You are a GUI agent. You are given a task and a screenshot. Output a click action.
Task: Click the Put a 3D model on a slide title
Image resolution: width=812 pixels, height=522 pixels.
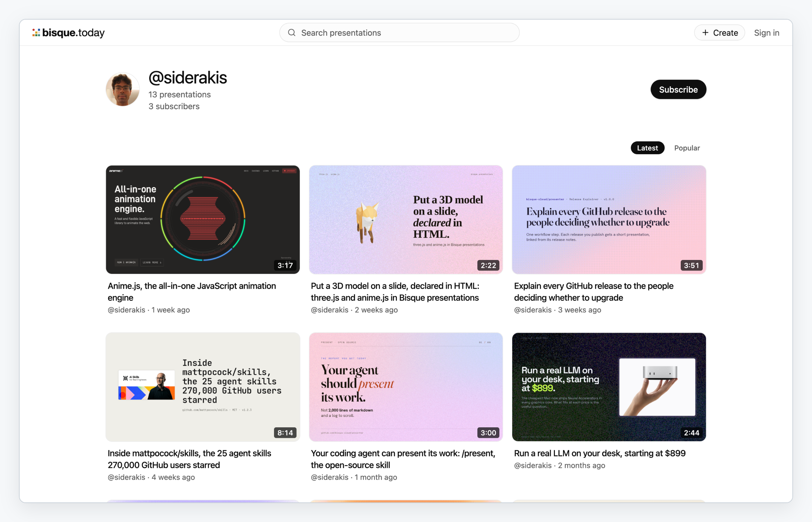(x=395, y=292)
